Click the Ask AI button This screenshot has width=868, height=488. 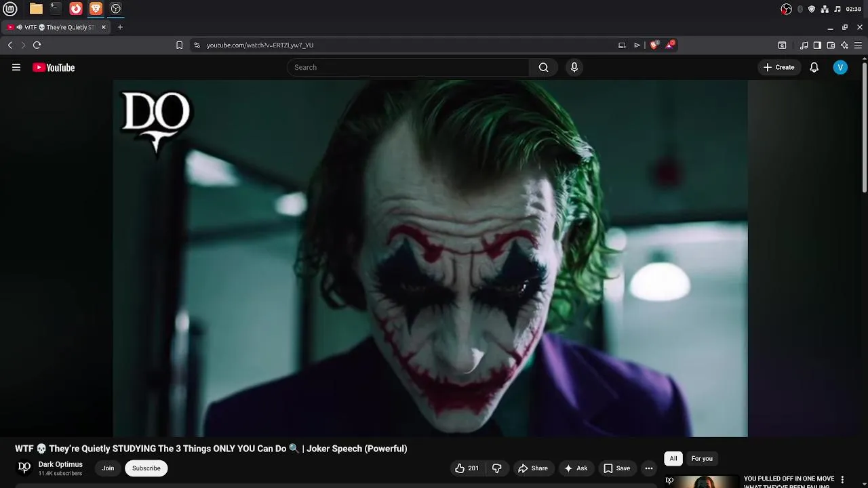click(575, 468)
